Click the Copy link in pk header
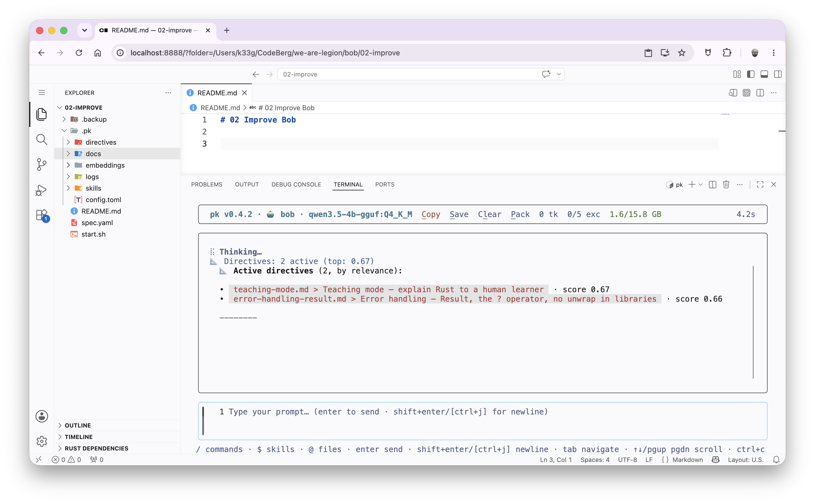The image size is (815, 504). (x=431, y=214)
